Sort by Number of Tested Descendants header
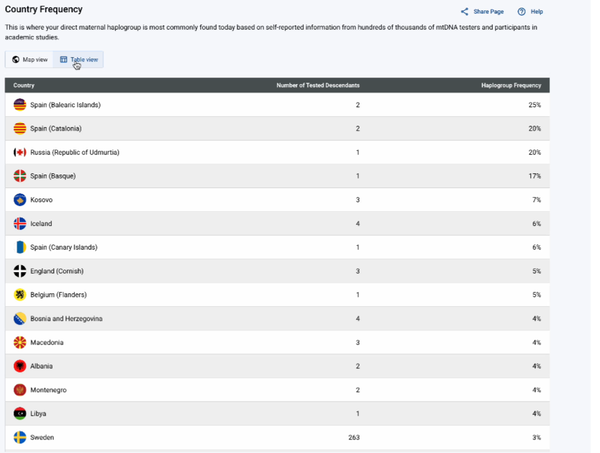This screenshot has height=453, width=600. point(317,85)
